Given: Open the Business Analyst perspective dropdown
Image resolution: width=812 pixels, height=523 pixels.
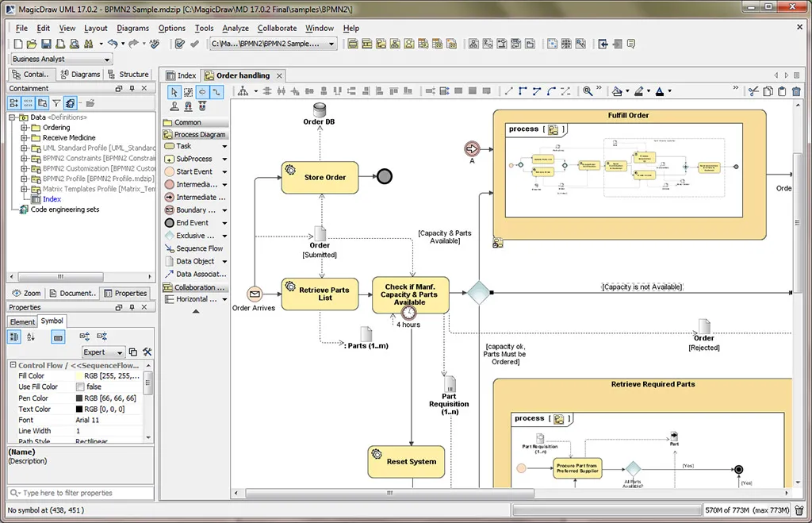Looking at the screenshot, I should coord(61,58).
